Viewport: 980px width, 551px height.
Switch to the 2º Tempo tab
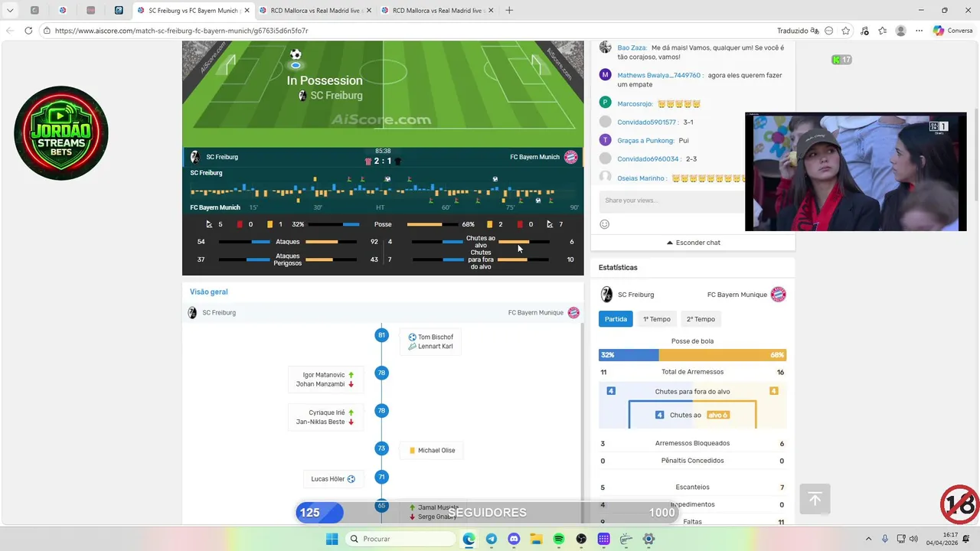[701, 319]
